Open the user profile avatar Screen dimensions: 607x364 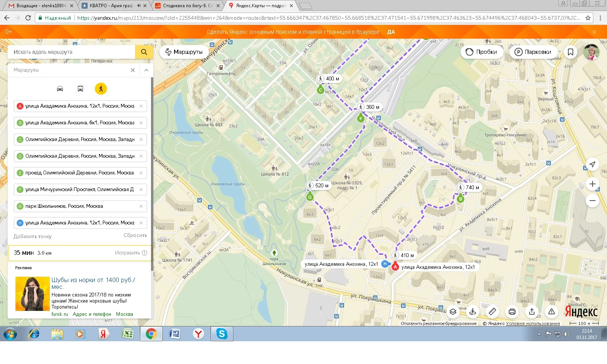click(591, 52)
